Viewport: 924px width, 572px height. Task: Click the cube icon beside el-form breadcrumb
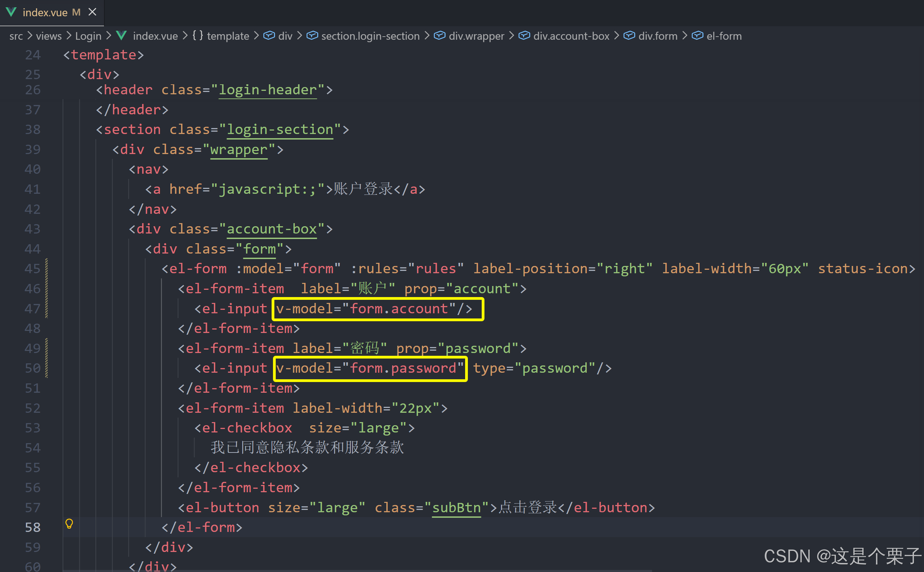pyautogui.click(x=697, y=36)
